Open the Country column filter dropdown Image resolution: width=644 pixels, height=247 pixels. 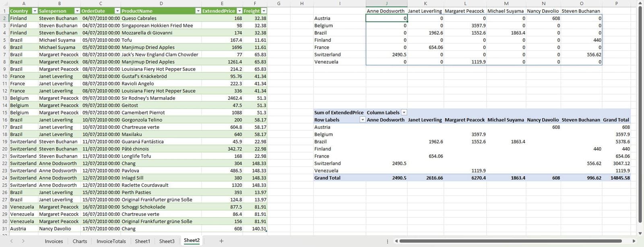pyautogui.click(x=35, y=11)
